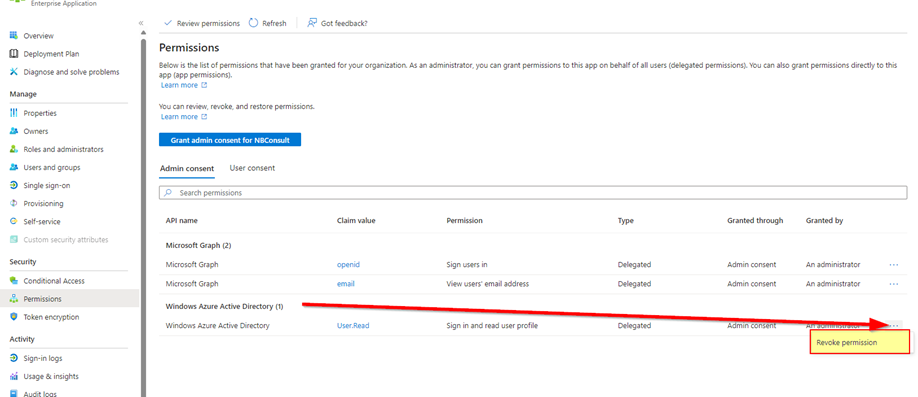Click the Self-service icon
The image size is (918, 397).
click(x=14, y=222)
